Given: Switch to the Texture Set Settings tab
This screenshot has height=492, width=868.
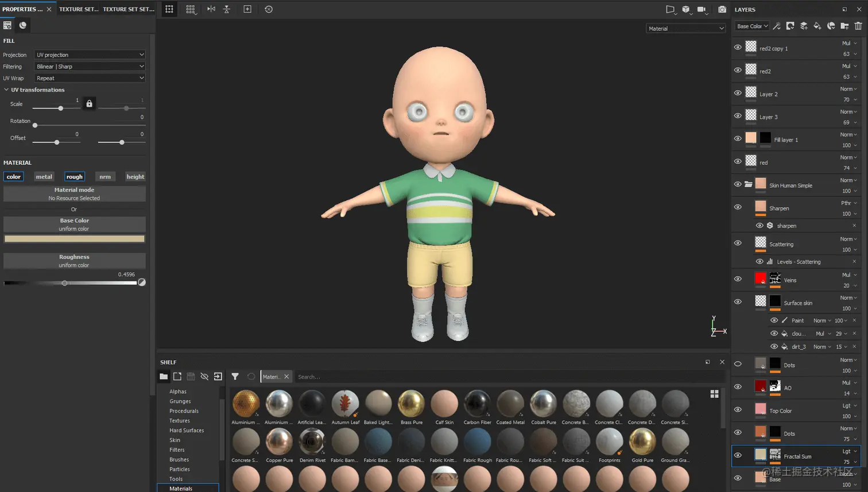Looking at the screenshot, I should pos(129,9).
